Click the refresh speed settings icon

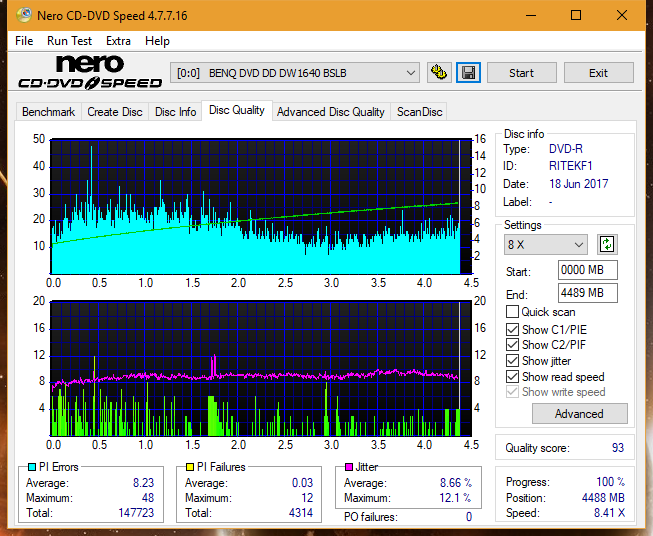tap(607, 244)
